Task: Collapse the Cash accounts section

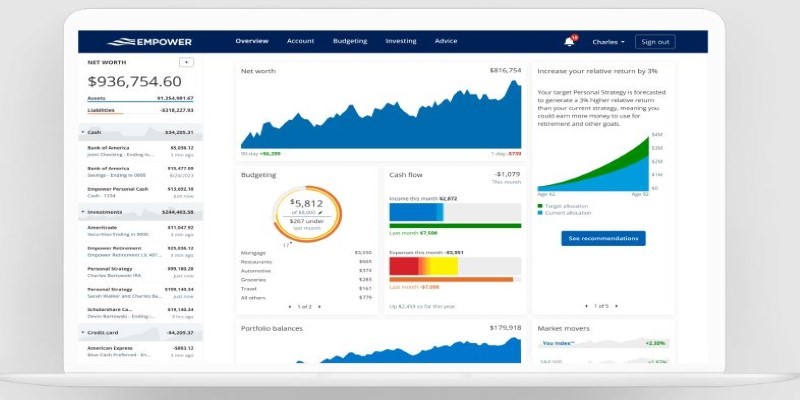Action: (83, 132)
